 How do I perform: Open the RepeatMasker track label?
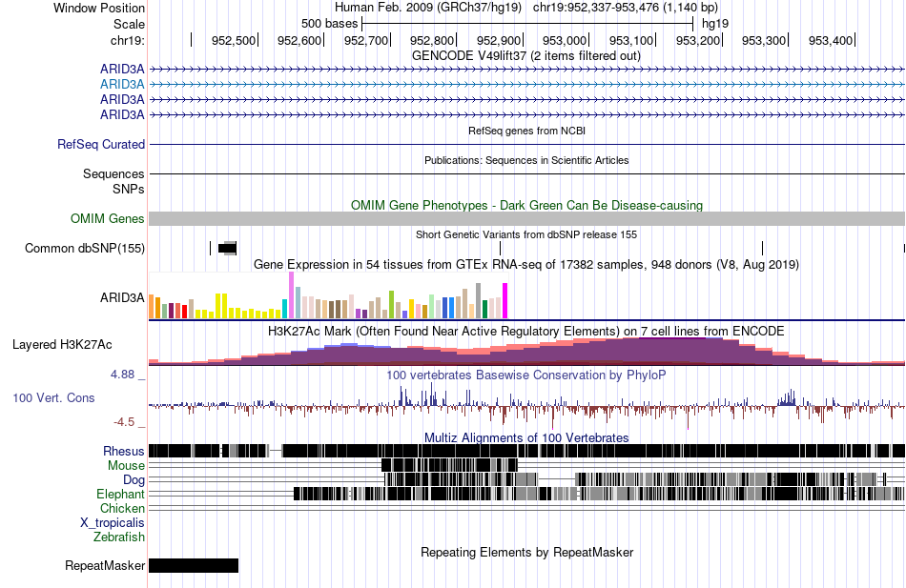coord(105,566)
